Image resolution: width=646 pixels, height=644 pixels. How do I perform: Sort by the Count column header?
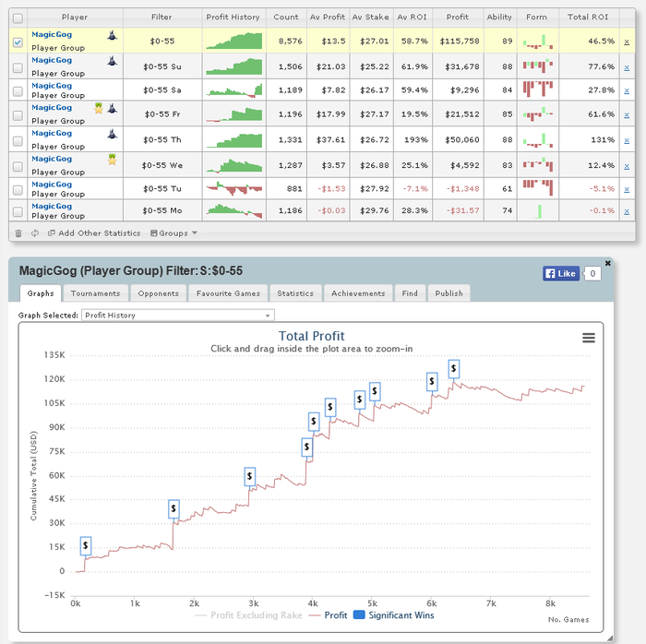click(x=286, y=18)
